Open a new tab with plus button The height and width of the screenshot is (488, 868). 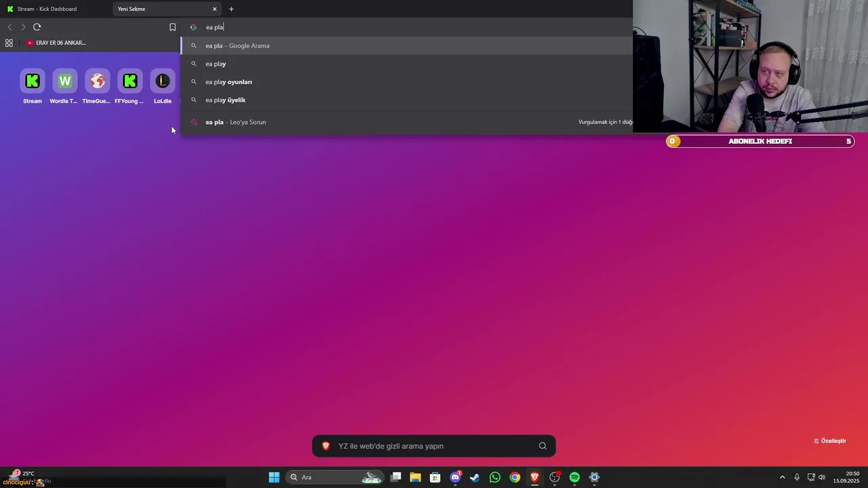tap(231, 9)
